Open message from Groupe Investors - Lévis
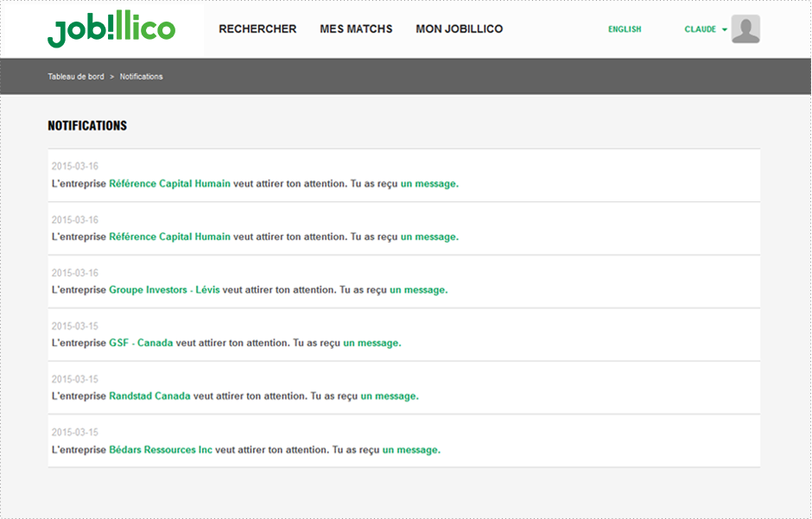 418,290
